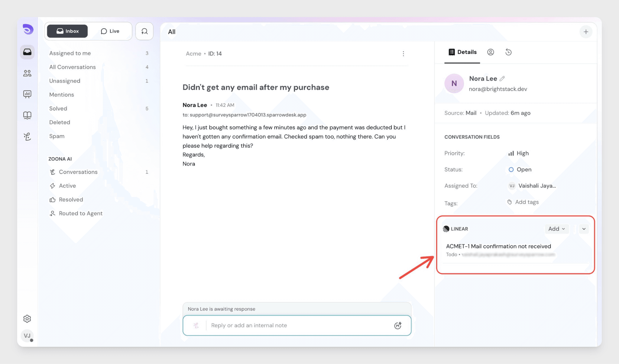Click the settings gear icon
Viewport: 619px width, 364px height.
click(x=27, y=319)
